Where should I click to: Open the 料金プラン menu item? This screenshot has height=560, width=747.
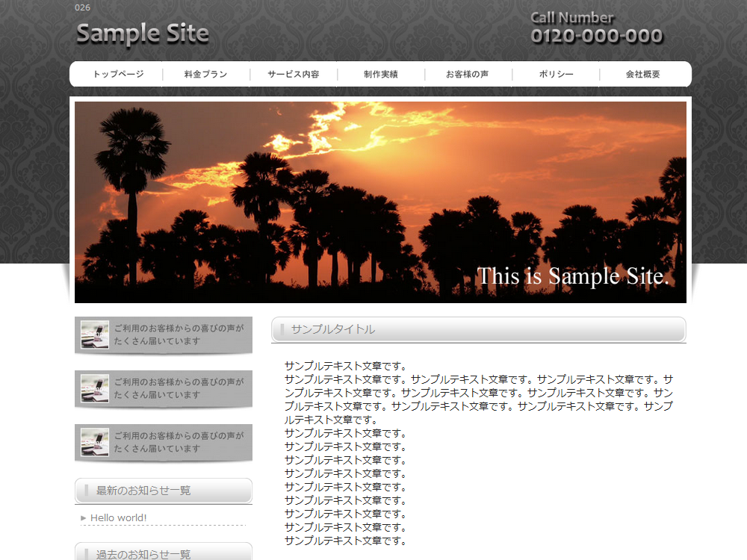[x=206, y=74]
